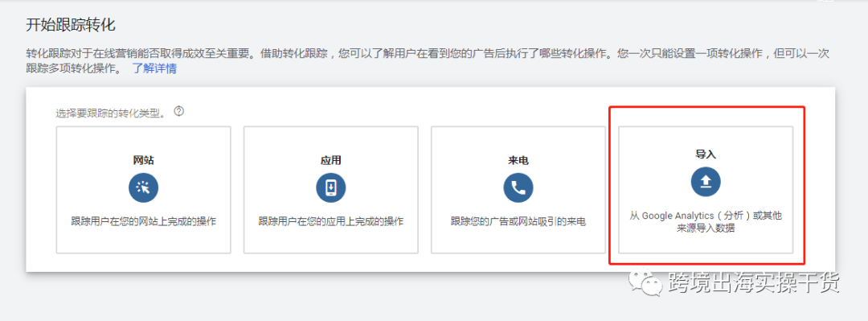Select the 导入 card title
The height and width of the screenshot is (321, 868).
pos(706,154)
